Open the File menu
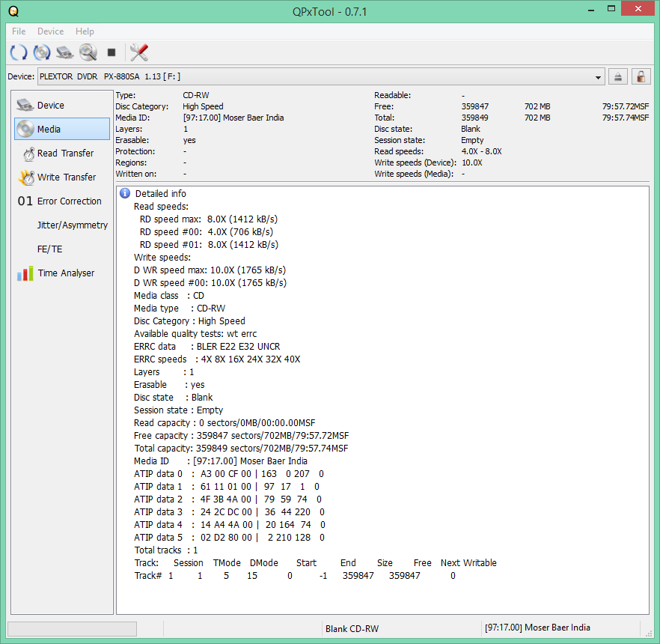The height and width of the screenshot is (644, 660). click(x=19, y=31)
